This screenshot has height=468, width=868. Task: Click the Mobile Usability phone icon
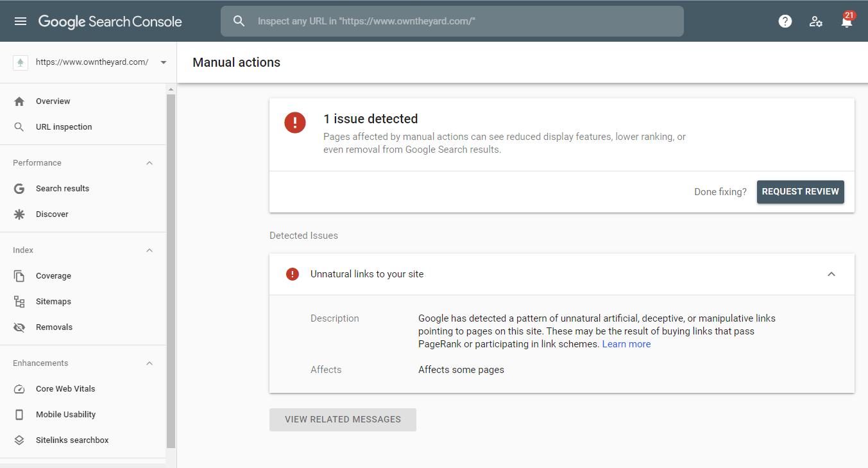point(19,415)
